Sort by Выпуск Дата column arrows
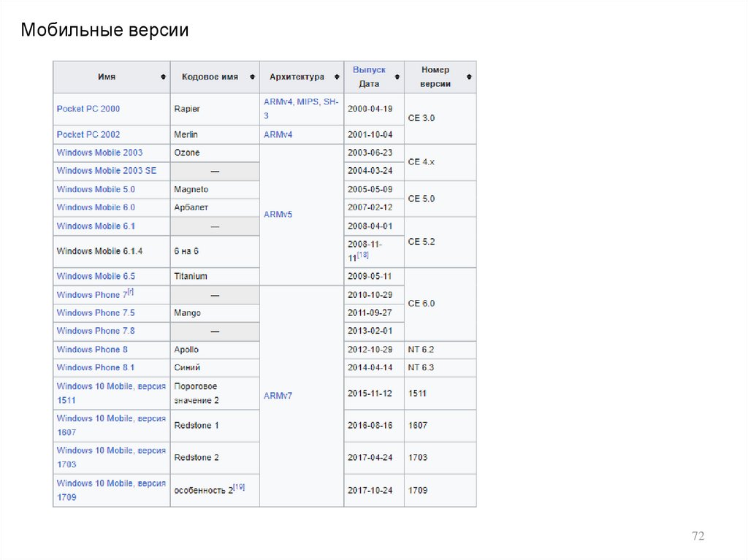 (x=397, y=77)
